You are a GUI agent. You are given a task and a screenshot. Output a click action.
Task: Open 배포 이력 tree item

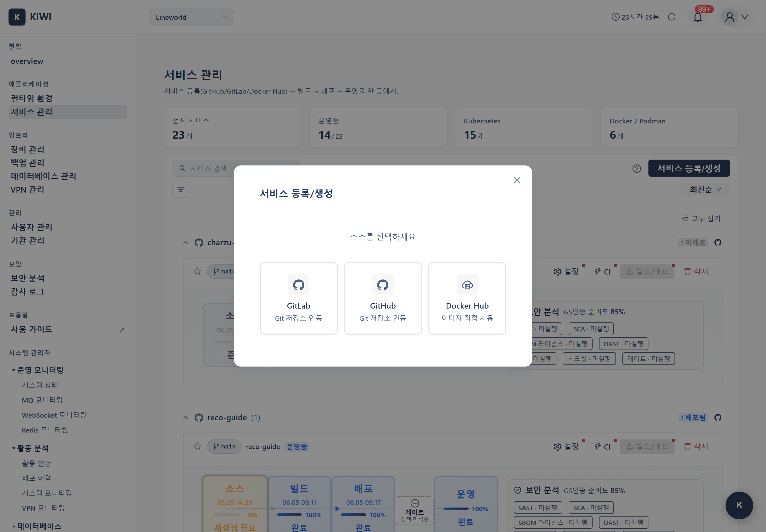coord(37,478)
